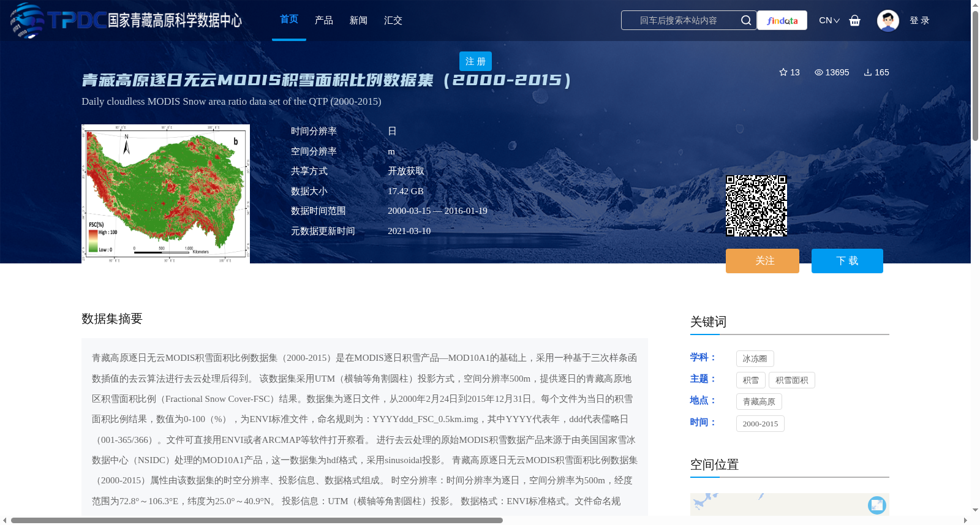980x525 pixels.
Task: Click the 17.42 GB data size
Action: (x=405, y=191)
